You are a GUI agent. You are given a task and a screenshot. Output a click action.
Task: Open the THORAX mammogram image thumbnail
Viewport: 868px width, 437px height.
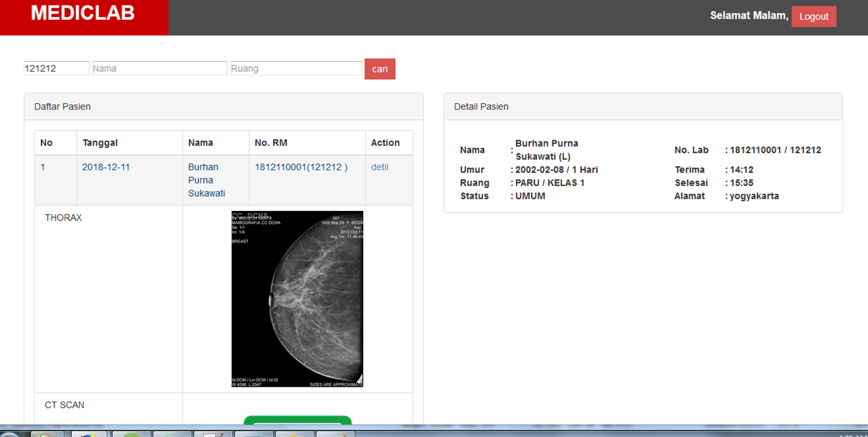(x=297, y=299)
